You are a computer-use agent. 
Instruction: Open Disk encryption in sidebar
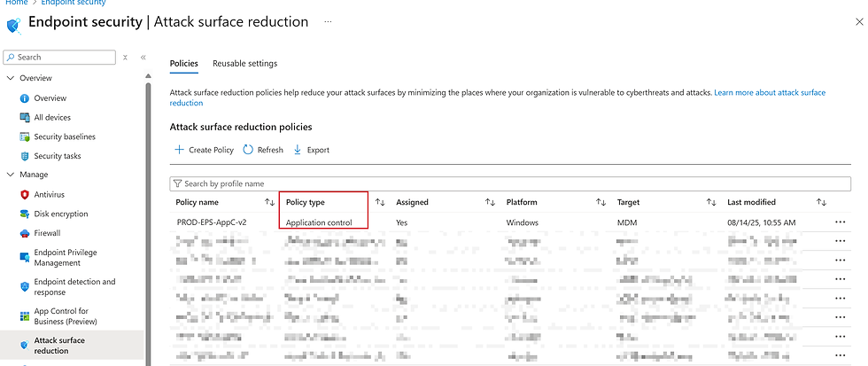(x=60, y=214)
